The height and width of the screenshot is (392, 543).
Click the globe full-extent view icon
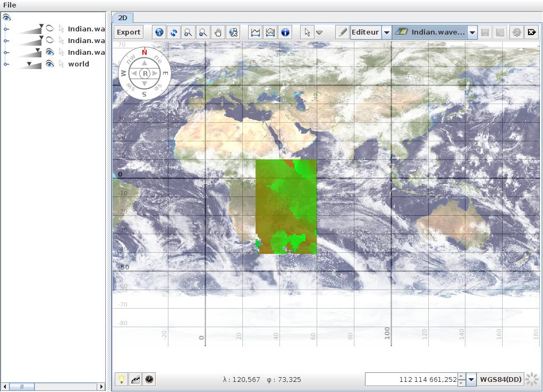click(x=159, y=32)
